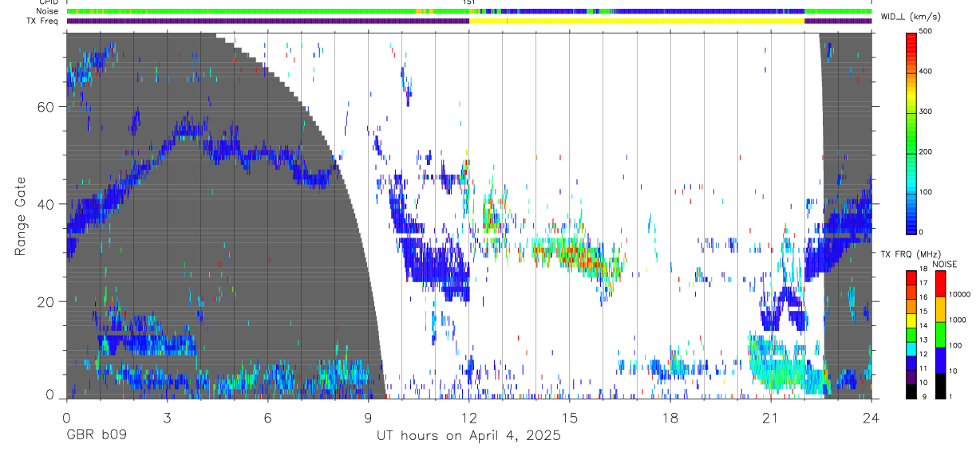
Task: Click the "NOISE" legend title
Action: 945,264
